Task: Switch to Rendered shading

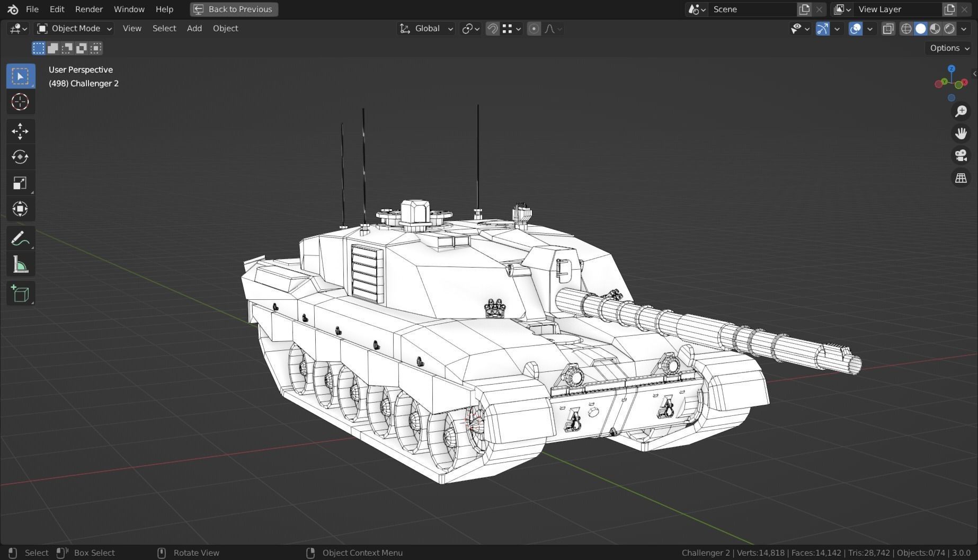Action: coord(949,29)
